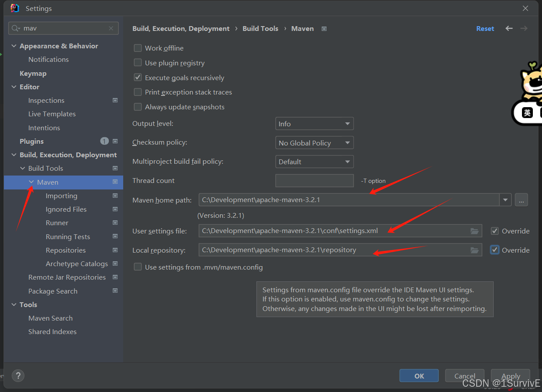Open Maven Search under Tools
The width and height of the screenshot is (542, 392).
[50, 318]
